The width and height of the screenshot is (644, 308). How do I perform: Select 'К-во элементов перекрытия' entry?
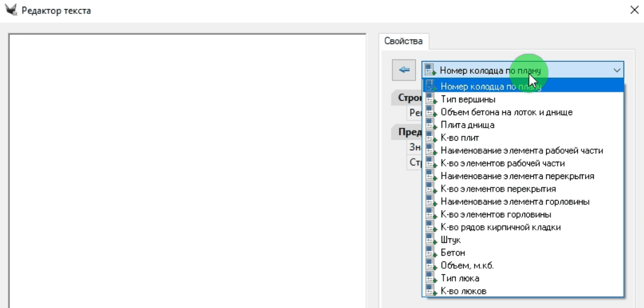(498, 189)
